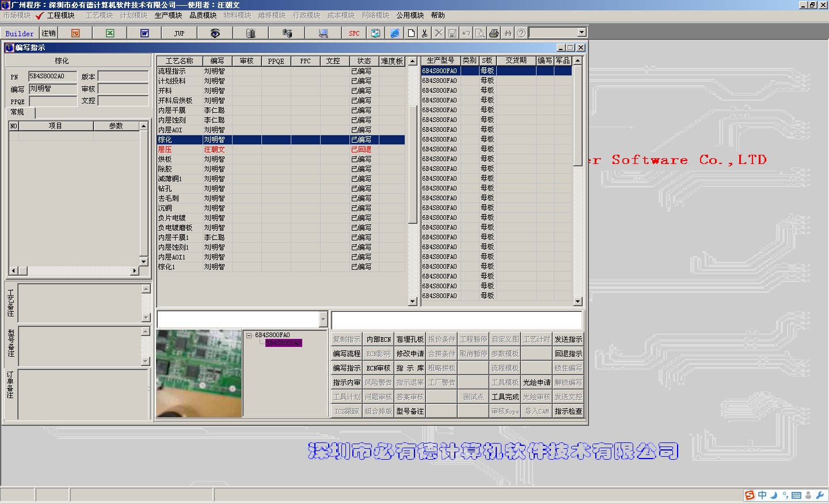Click the undo arrow icon in toolbar
The width and height of the screenshot is (829, 504).
tap(466, 33)
